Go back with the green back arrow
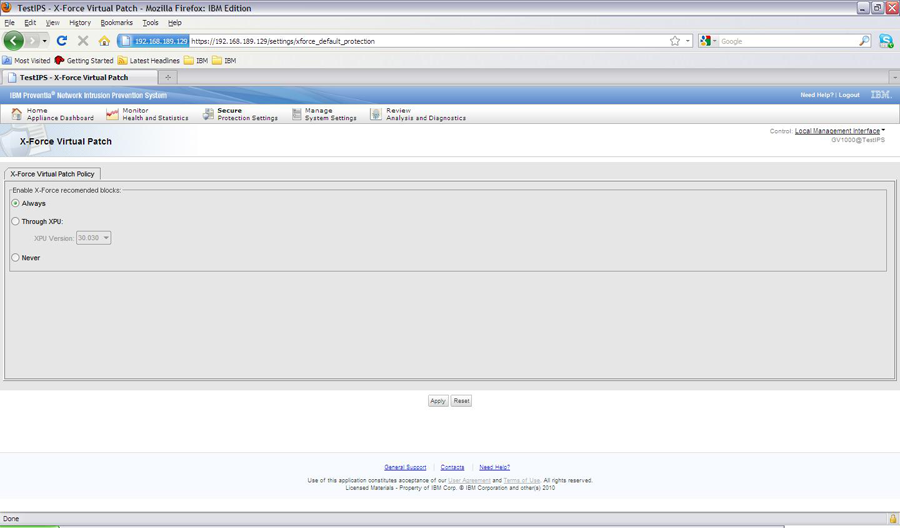The height and width of the screenshot is (528, 900). pos(13,41)
